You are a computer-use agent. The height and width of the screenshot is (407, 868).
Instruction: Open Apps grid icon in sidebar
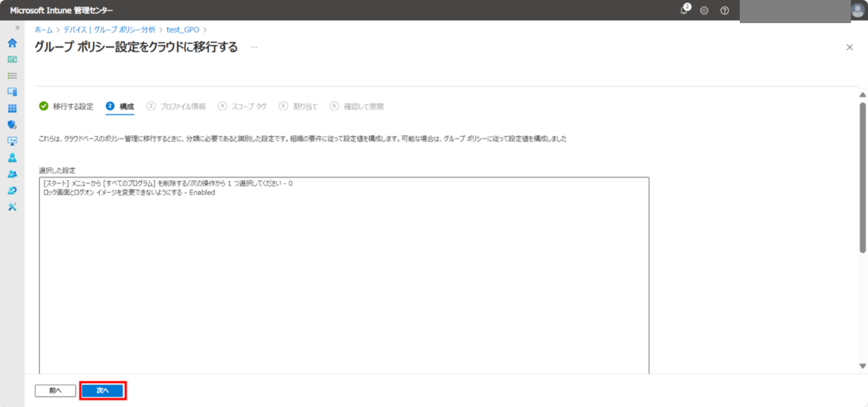pyautogui.click(x=12, y=108)
